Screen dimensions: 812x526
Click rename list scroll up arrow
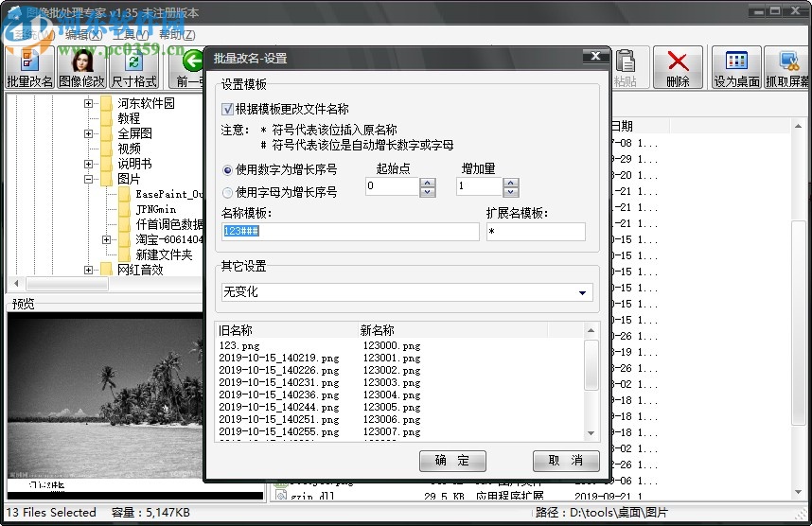coord(591,330)
